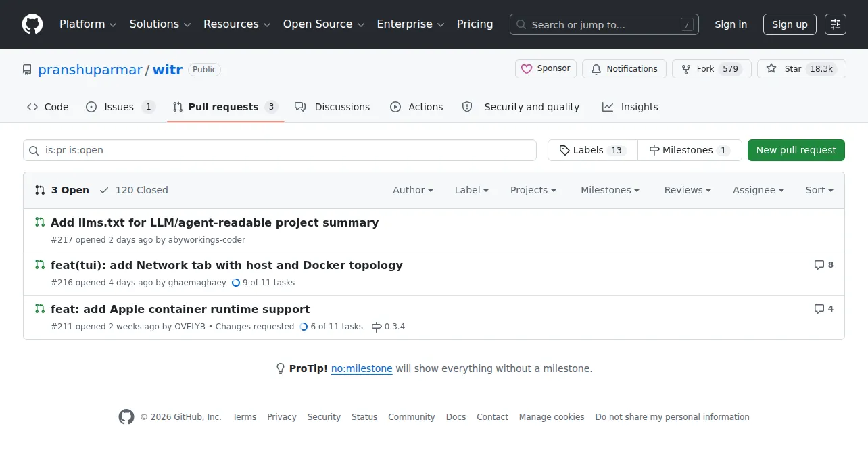Image resolution: width=868 pixels, height=453 pixels.
Task: Click Changes requested review status
Action: (255, 327)
